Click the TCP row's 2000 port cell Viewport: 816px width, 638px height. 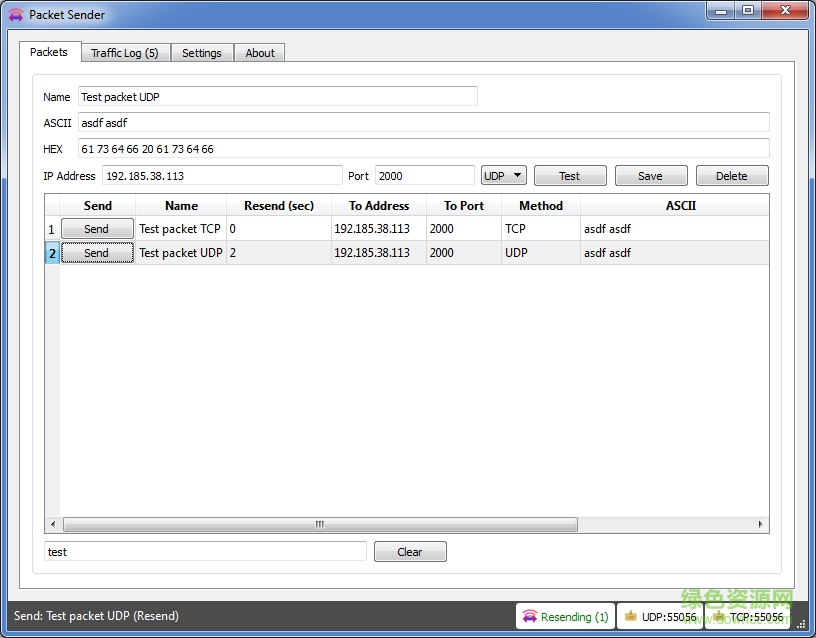(x=464, y=229)
